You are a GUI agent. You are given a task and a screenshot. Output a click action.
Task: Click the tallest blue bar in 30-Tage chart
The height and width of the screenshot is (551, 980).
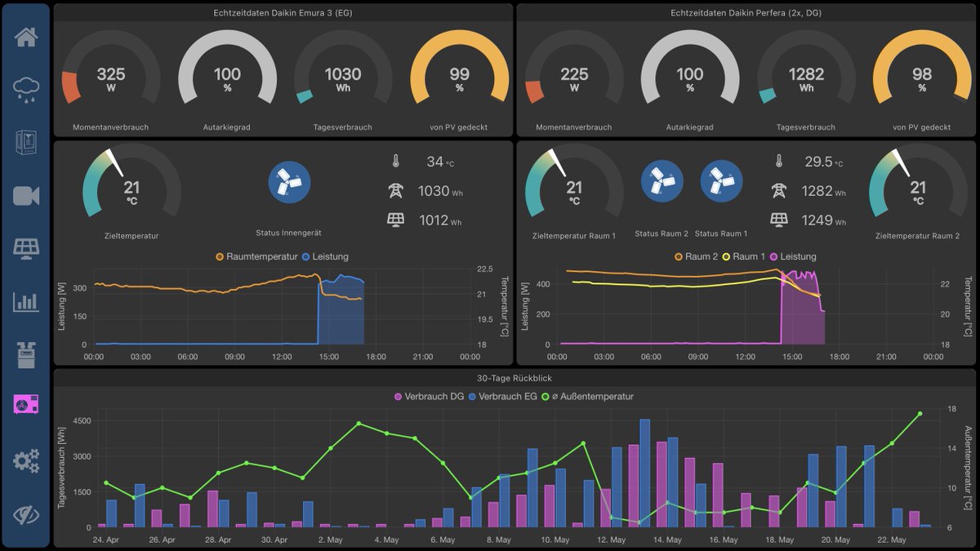[x=645, y=473]
